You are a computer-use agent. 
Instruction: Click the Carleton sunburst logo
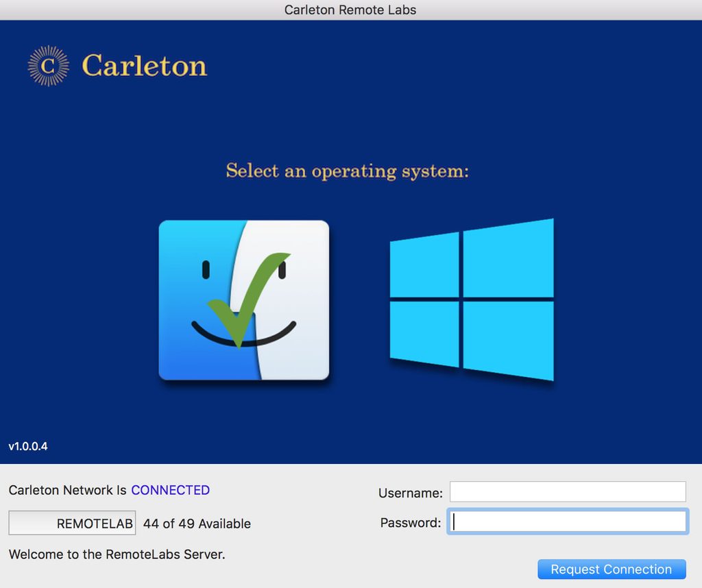(x=49, y=66)
